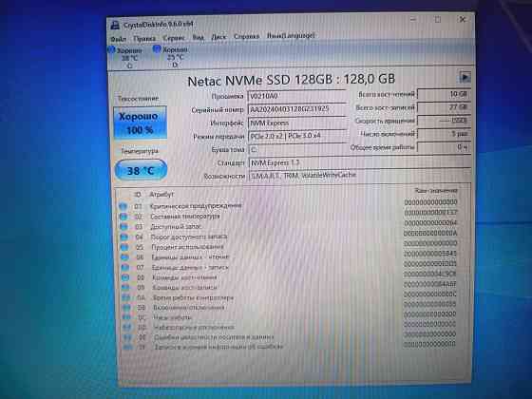Select row Доступный запас

click(288, 226)
